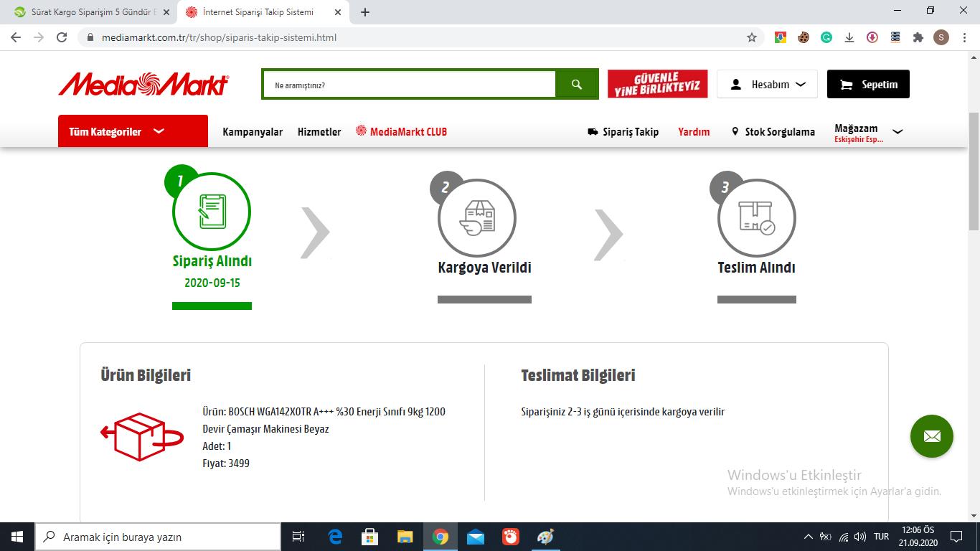Click the Kargoya Verildi package step icon
The image size is (980, 551).
pyautogui.click(x=477, y=218)
